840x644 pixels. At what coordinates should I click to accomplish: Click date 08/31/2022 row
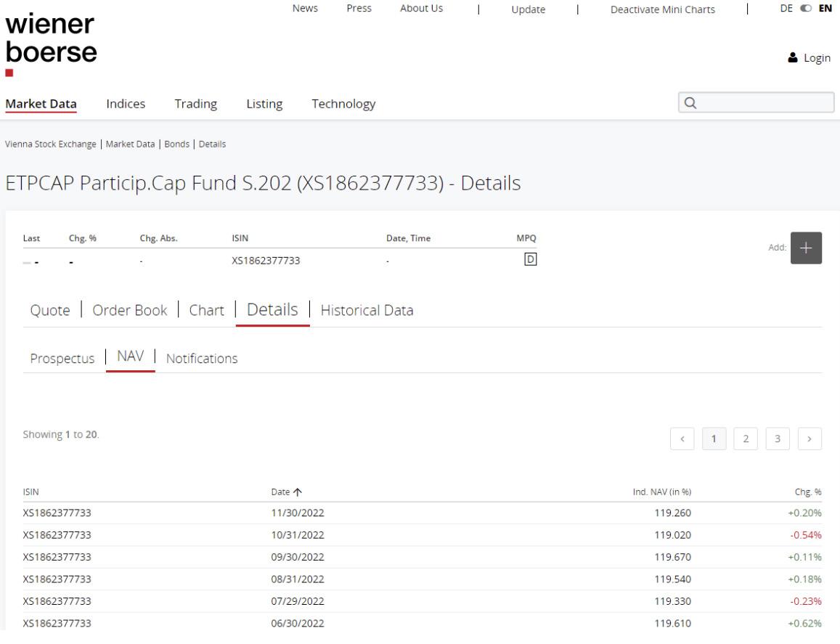click(298, 579)
